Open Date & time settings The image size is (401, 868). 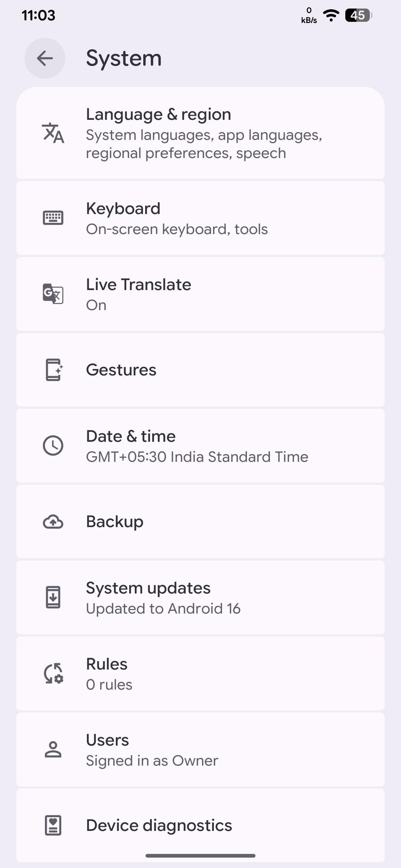point(197,446)
